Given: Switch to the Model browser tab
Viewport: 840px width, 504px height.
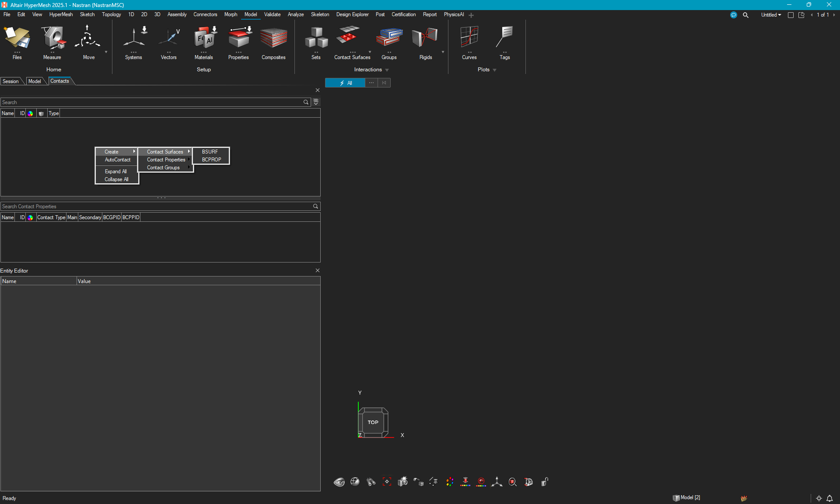Looking at the screenshot, I should click(x=35, y=81).
